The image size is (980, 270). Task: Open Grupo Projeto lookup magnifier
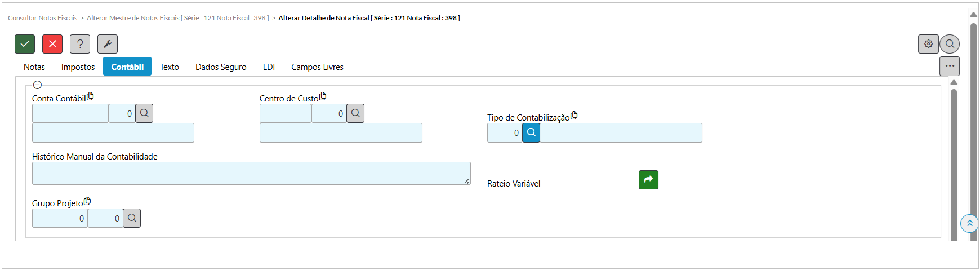click(x=132, y=218)
